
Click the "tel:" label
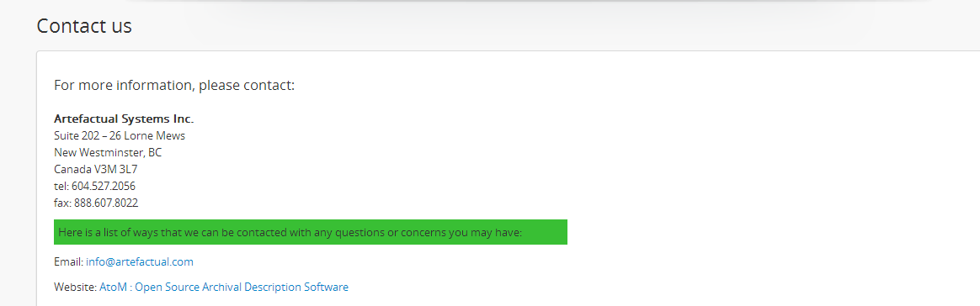point(61,186)
